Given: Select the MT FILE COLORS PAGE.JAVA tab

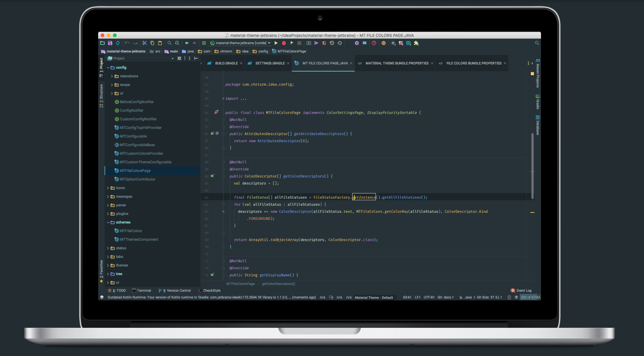Looking at the screenshot, I should point(324,63).
